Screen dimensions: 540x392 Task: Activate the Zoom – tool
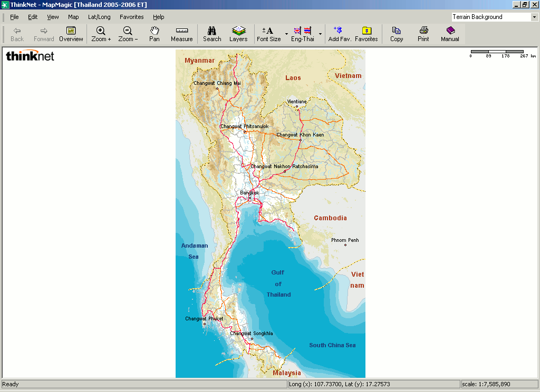tap(128, 34)
